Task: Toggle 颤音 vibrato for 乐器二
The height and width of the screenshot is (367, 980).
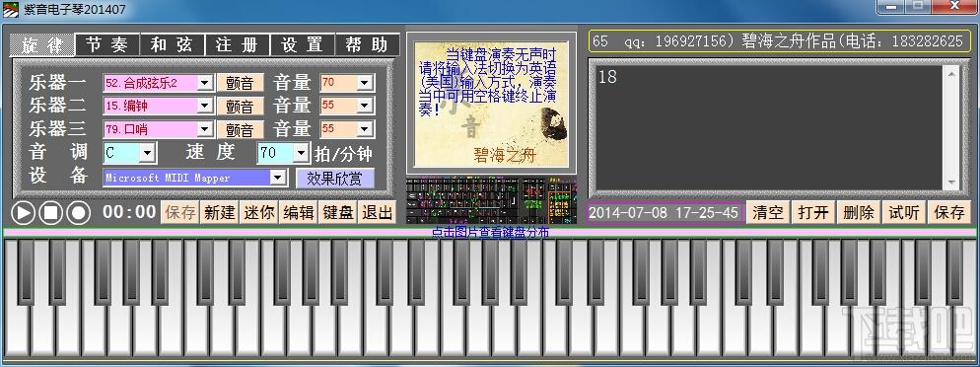Action: (x=240, y=106)
